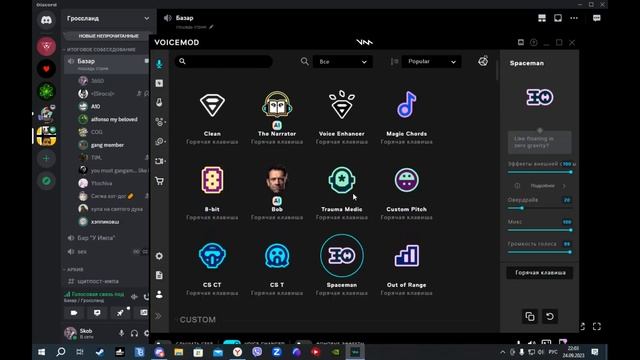Select the Clean voice icon
640x360 pixels.
[212, 105]
